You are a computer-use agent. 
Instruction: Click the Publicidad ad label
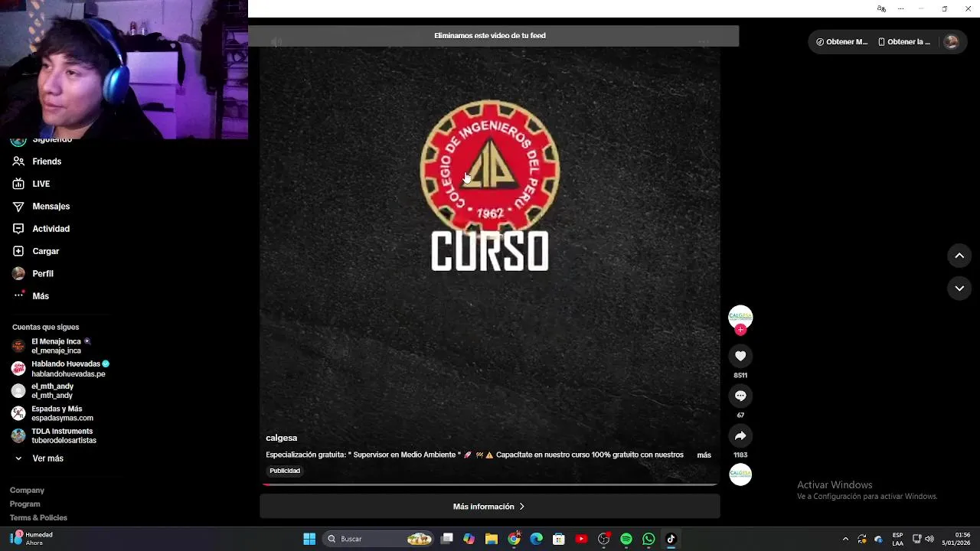click(x=285, y=471)
